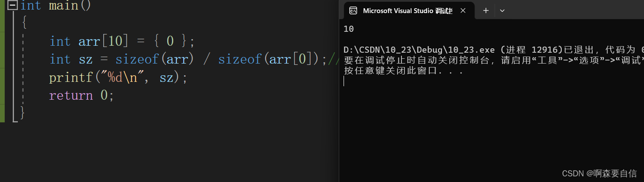Click the output value 10 in the console

348,29
